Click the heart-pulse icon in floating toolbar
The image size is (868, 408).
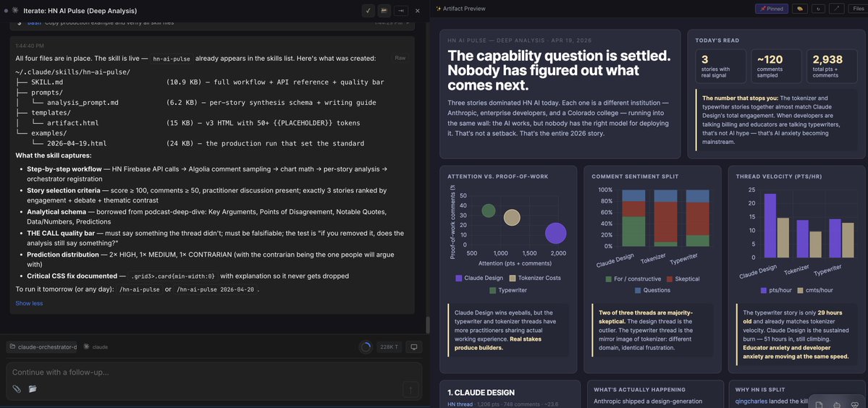point(855,404)
